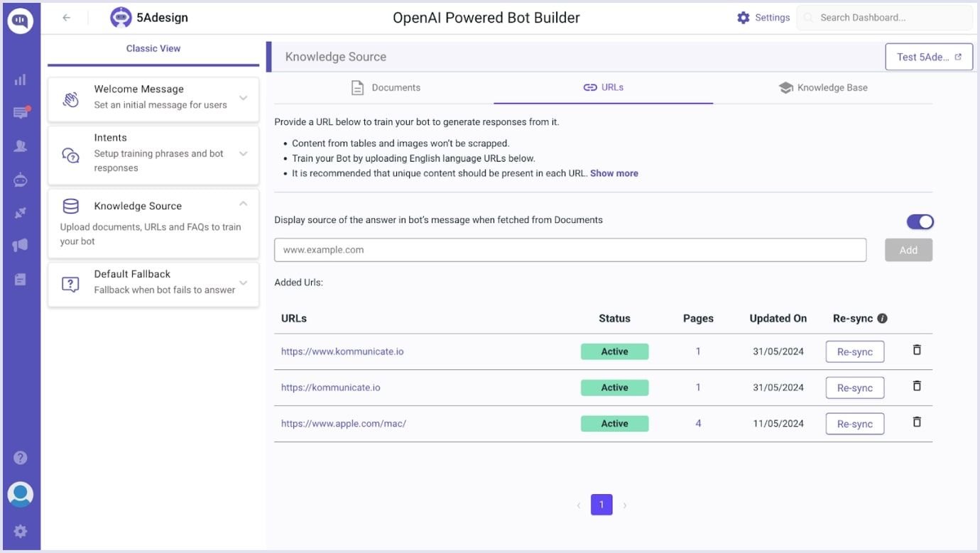
Task: Re-sync the apple.com/mac URL
Action: tap(854, 424)
